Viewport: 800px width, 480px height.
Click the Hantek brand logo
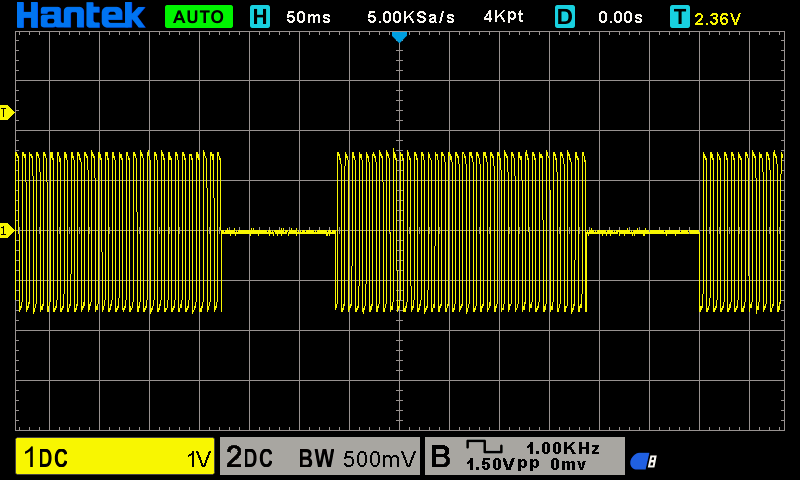81,15
